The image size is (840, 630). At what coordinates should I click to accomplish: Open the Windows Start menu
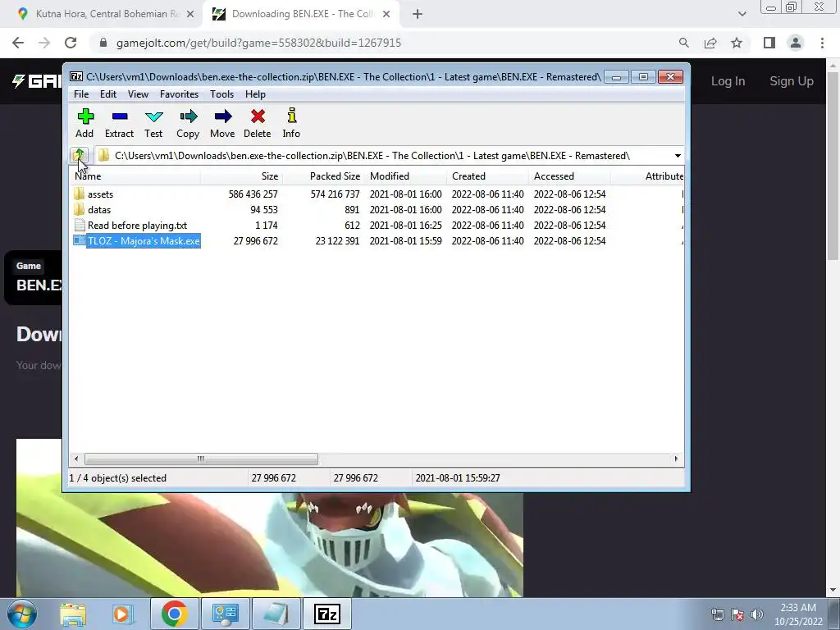[22, 614]
